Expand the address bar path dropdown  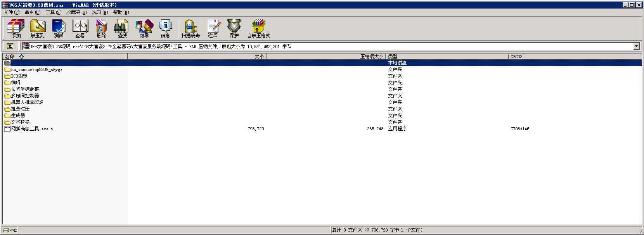(x=636, y=46)
